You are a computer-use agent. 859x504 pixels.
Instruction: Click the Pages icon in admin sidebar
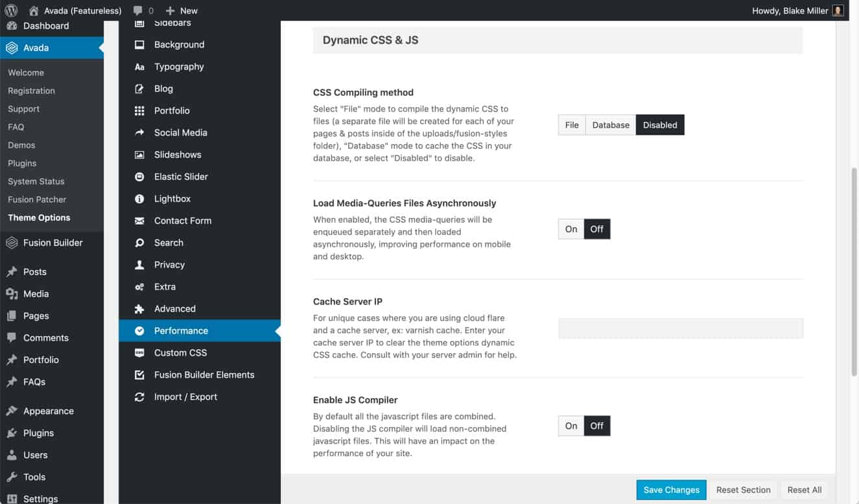[x=12, y=316]
